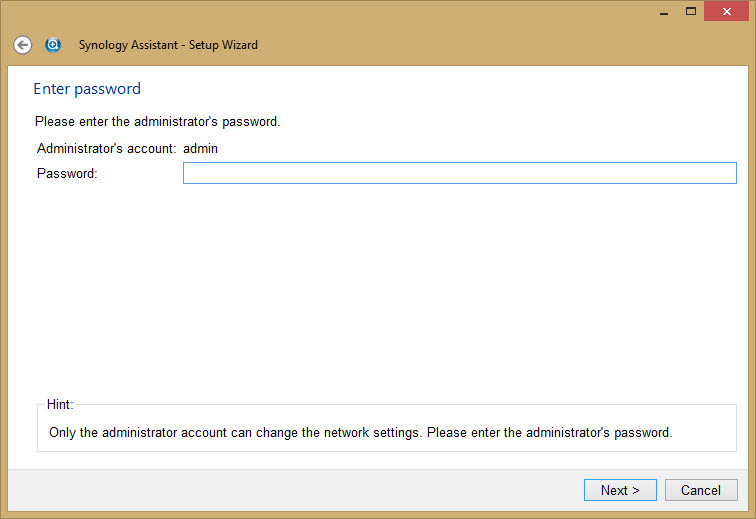This screenshot has height=519, width=756.
Task: Click the Next > button
Action: coord(620,490)
